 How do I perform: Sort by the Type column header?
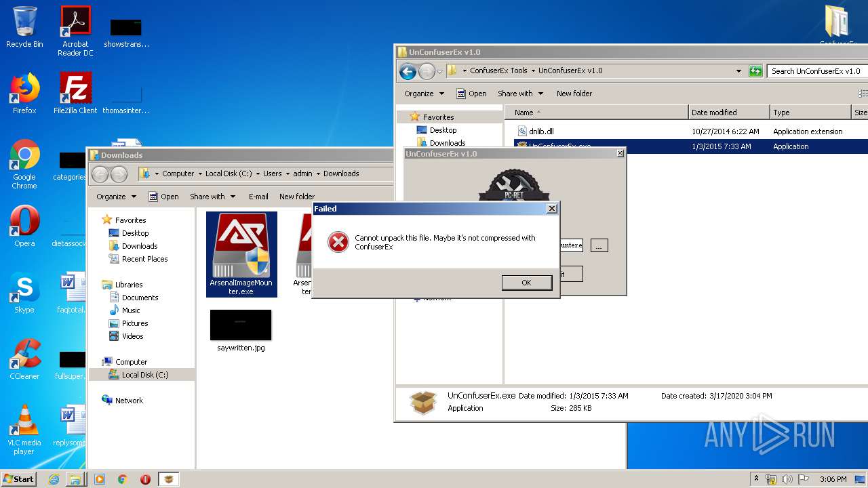pos(810,113)
